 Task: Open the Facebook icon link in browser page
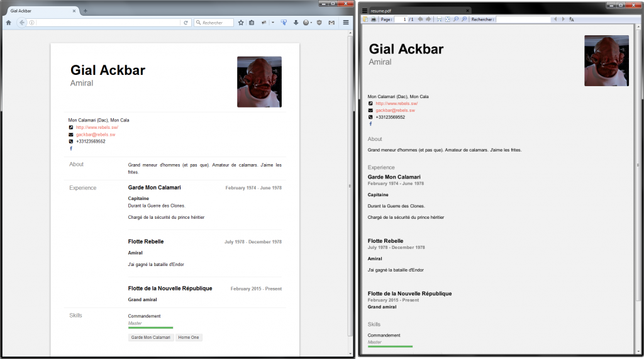tap(71, 148)
